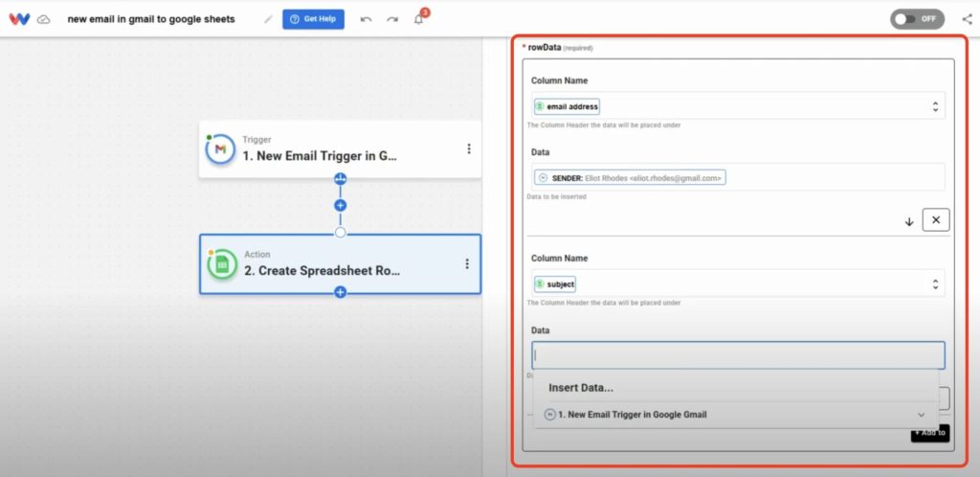
Task: Click the Insert Data heading
Action: pyautogui.click(x=581, y=388)
